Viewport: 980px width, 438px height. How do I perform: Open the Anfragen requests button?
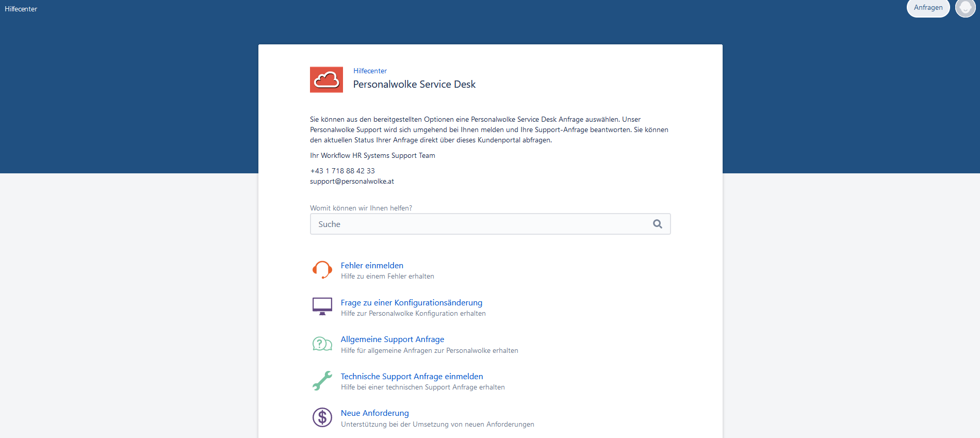(928, 8)
